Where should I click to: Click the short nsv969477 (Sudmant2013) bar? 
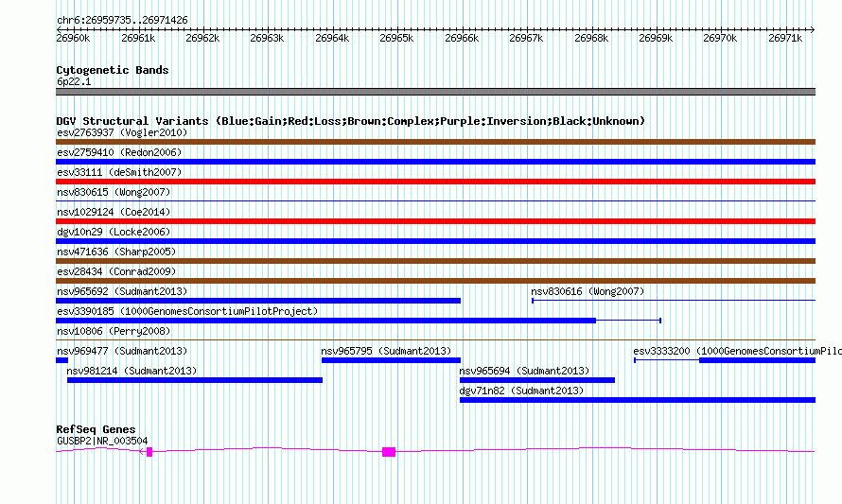click(61, 360)
